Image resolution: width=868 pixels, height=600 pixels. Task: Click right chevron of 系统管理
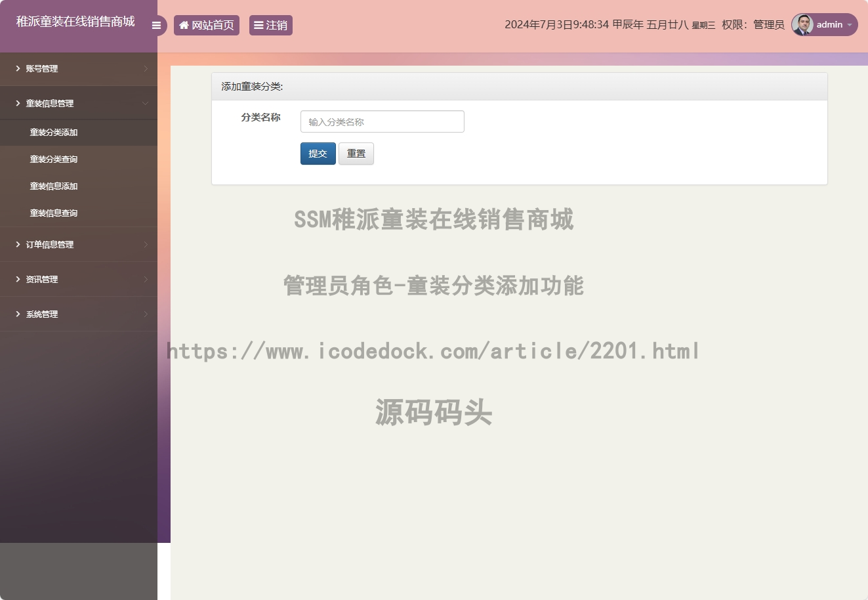[146, 314]
